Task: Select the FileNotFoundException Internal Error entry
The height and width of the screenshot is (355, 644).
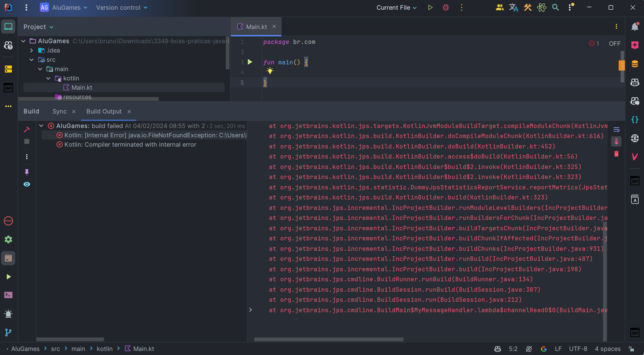Action: tap(144, 135)
